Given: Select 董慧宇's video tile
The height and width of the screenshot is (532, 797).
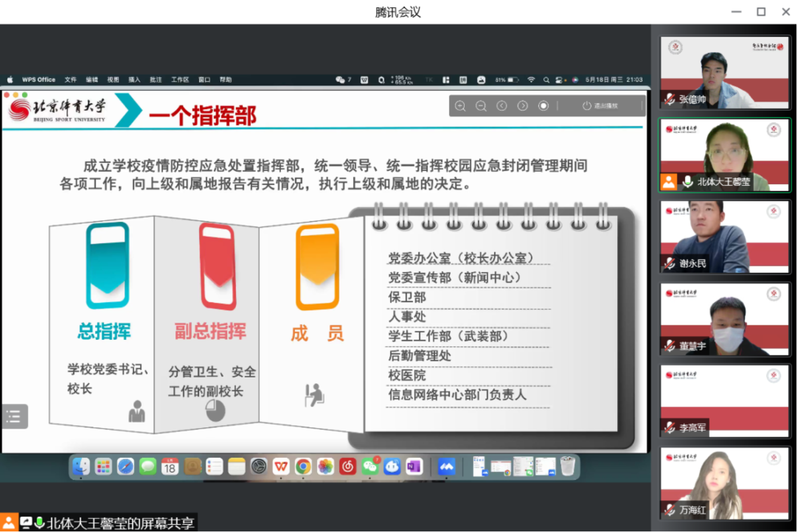Looking at the screenshot, I should [x=724, y=319].
